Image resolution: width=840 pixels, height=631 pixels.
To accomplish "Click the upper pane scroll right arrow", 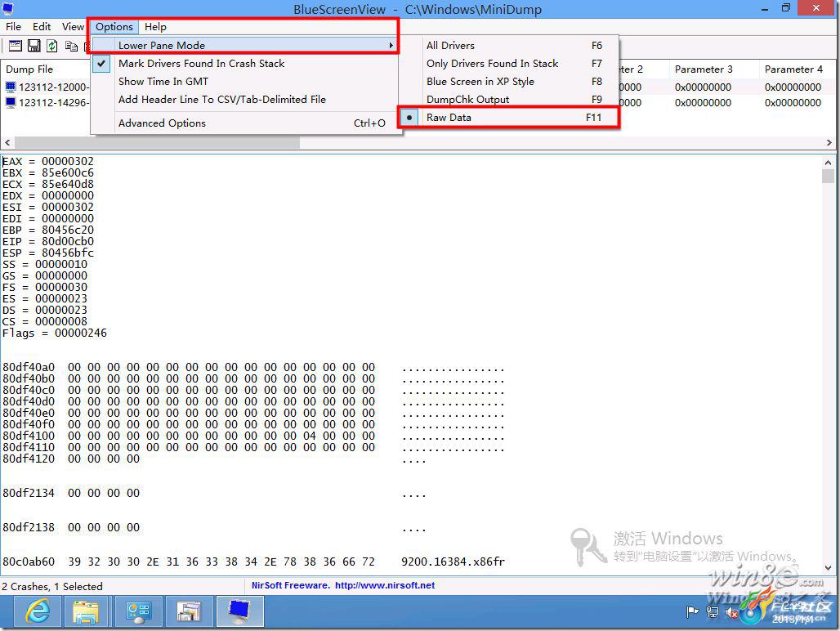I will [829, 142].
